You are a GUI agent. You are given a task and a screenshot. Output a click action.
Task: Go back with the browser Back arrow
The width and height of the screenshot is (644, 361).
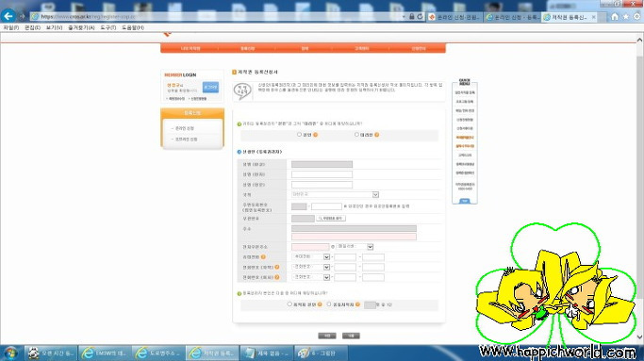(x=8, y=16)
